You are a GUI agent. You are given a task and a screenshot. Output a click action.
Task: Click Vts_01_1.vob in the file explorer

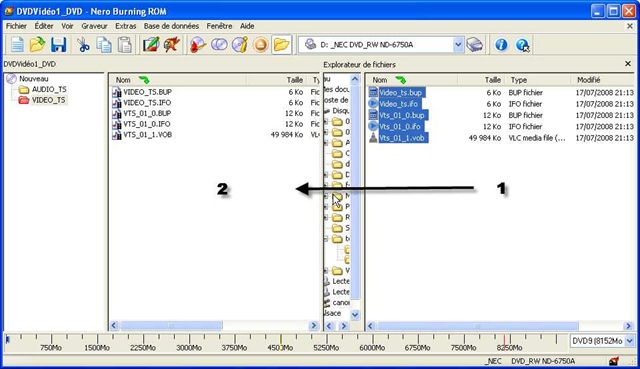point(403,138)
